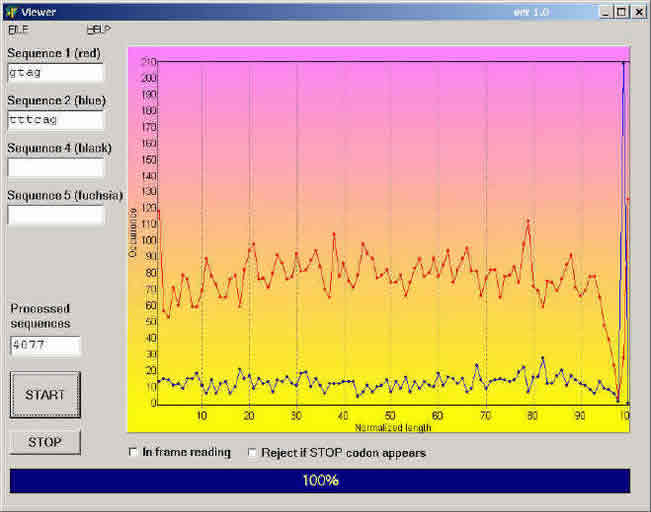Click the 'Processed sequences' label
This screenshot has height=512, width=651.
40,316
